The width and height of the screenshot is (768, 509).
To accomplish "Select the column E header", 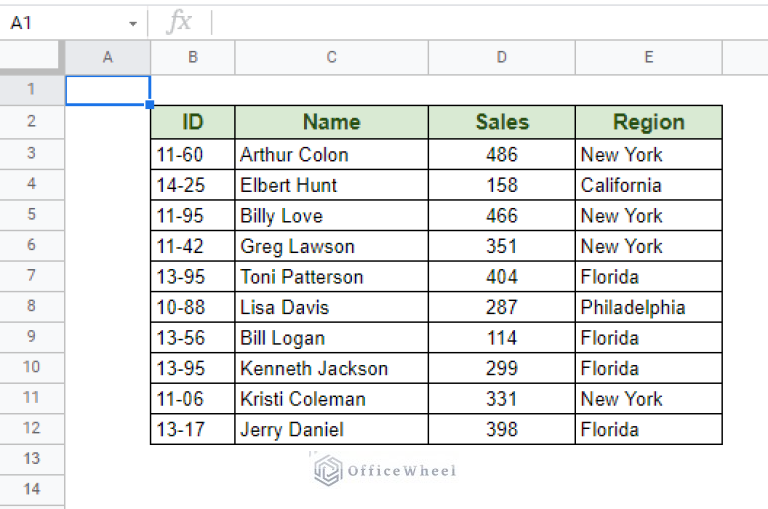I will pyautogui.click(x=648, y=57).
